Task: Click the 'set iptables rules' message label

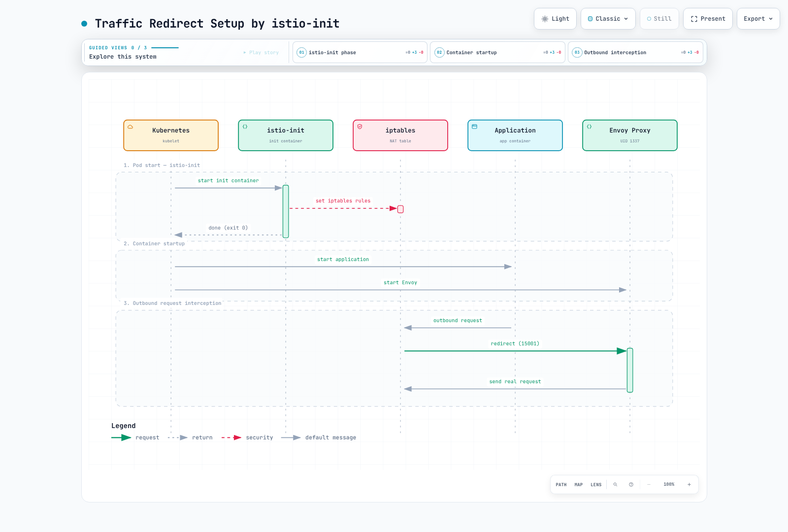Action: [343, 201]
